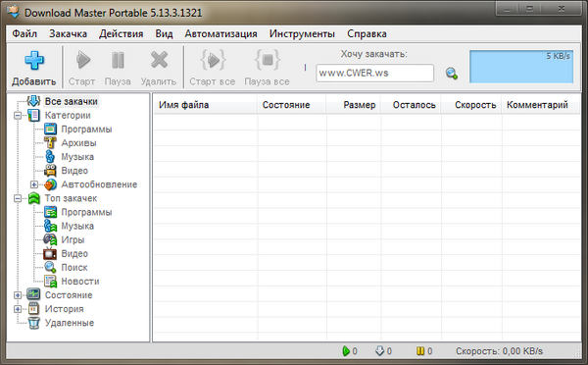Open the Автоматизация menu

tap(220, 33)
